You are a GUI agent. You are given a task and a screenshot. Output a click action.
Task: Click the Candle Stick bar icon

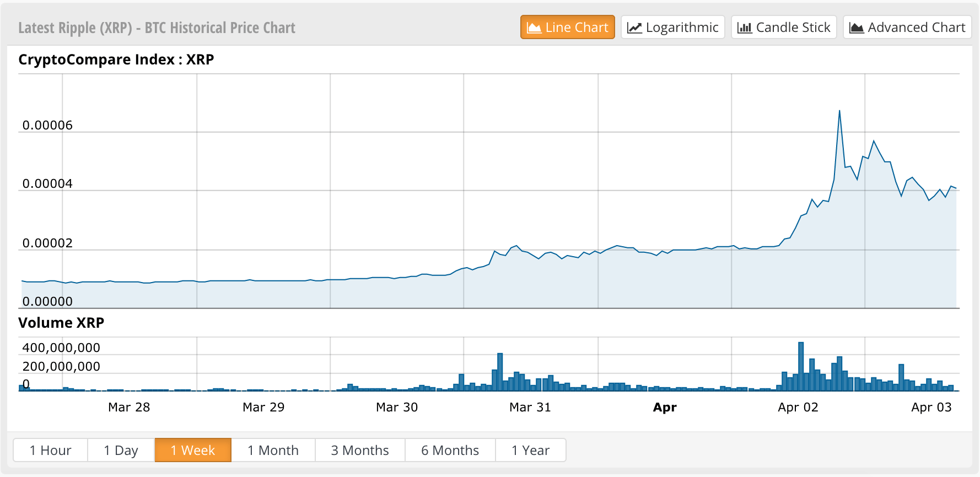click(x=744, y=28)
